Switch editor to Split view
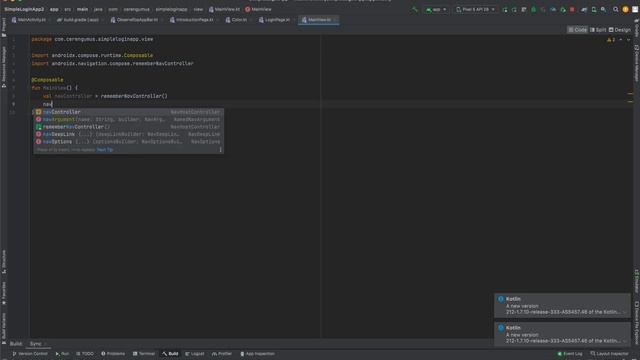 tap(598, 30)
